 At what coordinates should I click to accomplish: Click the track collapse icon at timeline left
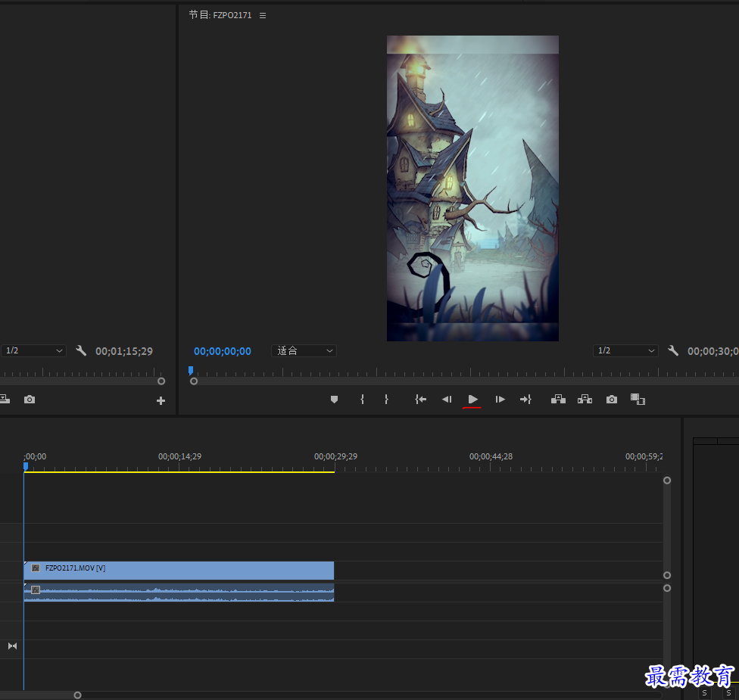(13, 646)
